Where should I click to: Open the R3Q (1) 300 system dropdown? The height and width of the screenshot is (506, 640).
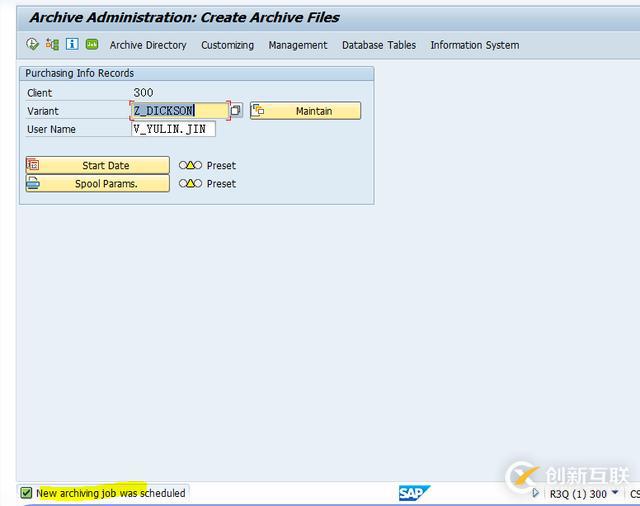point(584,494)
